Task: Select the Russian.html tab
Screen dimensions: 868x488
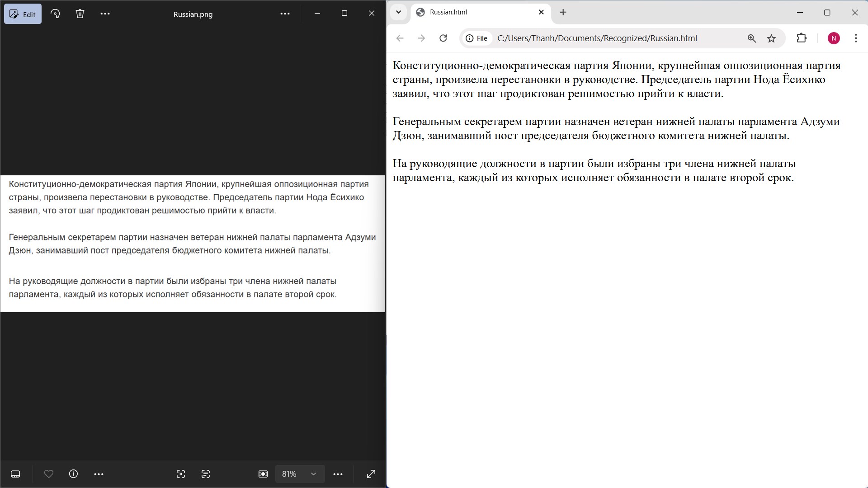Action: 481,13
